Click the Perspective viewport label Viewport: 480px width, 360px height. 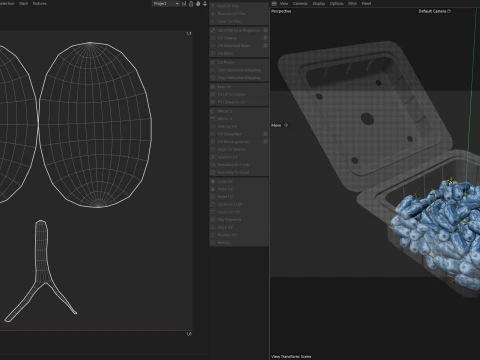[x=281, y=11]
